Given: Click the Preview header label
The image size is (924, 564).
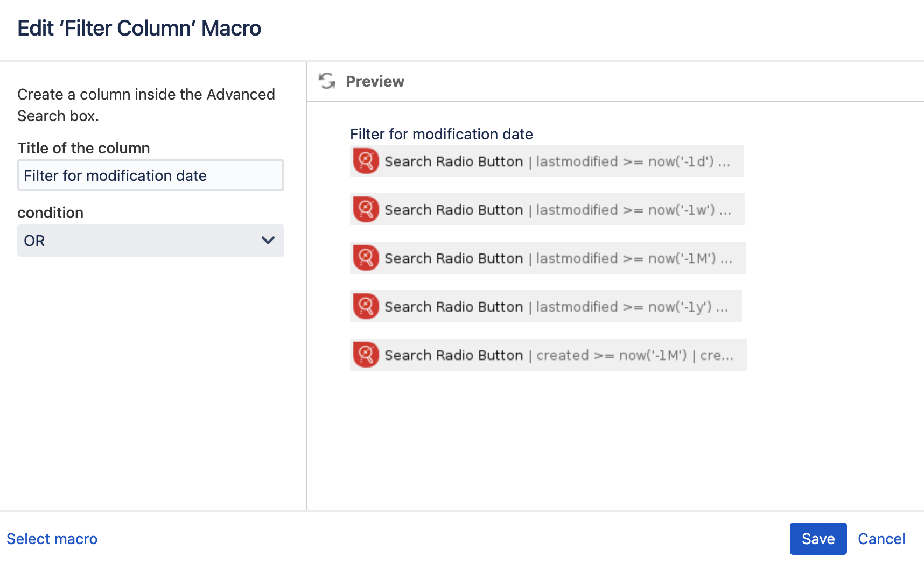Looking at the screenshot, I should coord(375,81).
